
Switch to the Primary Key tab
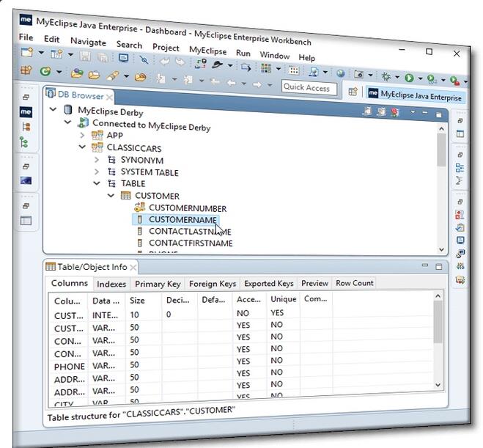click(x=158, y=284)
